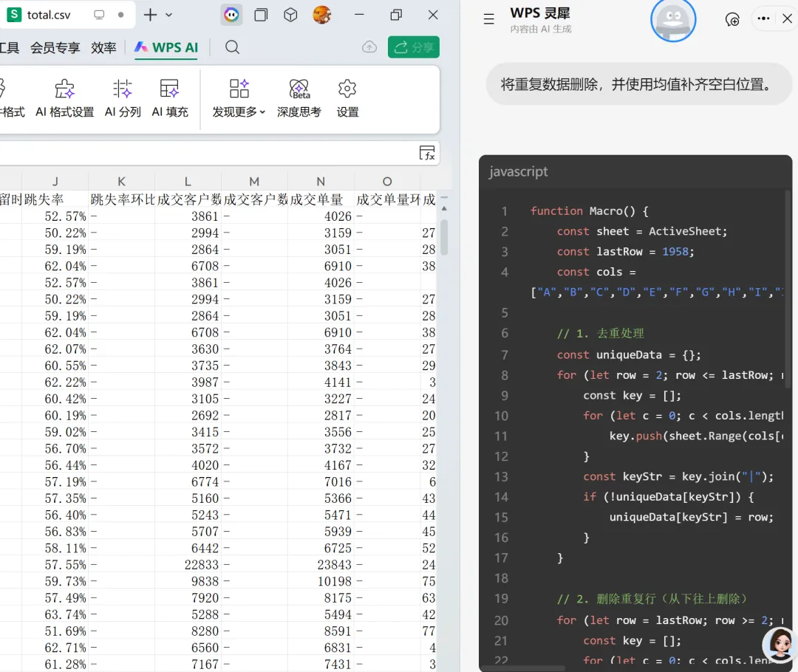
Task: Open the more options ellipsis in 灵犀 panel
Action: (763, 18)
